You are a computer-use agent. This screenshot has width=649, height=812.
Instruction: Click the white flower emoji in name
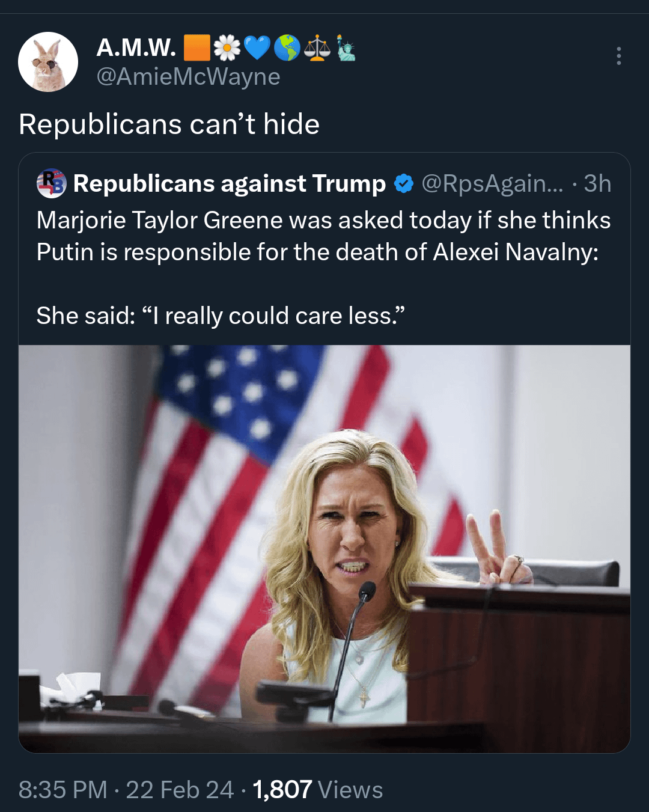pos(227,48)
